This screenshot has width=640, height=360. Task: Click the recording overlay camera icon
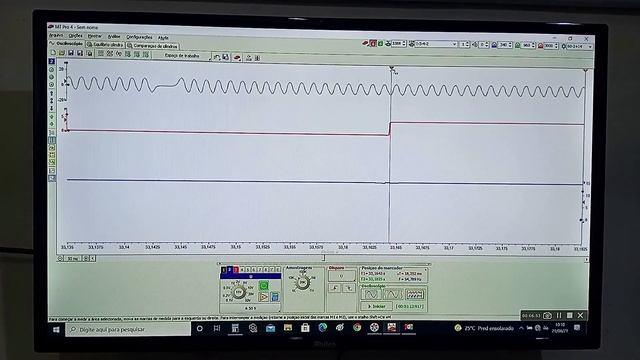[547, 316]
